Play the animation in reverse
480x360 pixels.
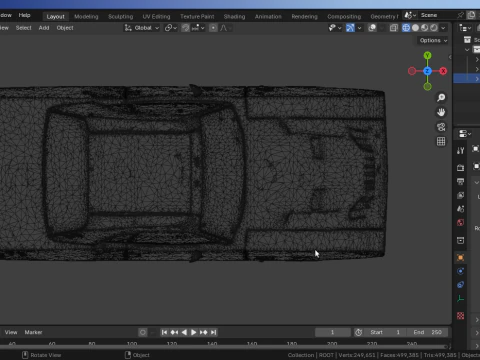184,332
